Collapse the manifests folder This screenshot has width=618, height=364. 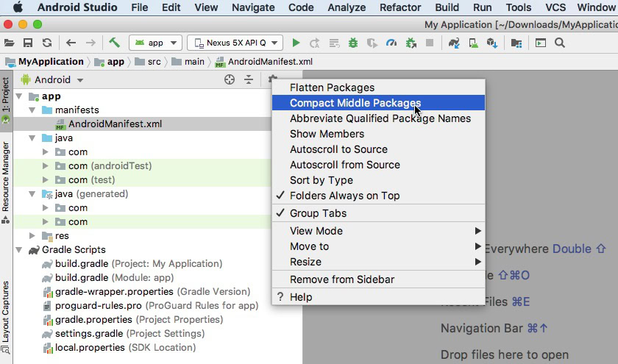point(32,110)
